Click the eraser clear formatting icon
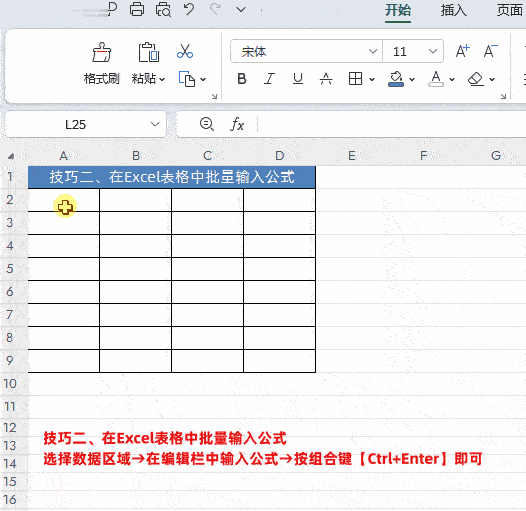526x511 pixels. (x=475, y=79)
